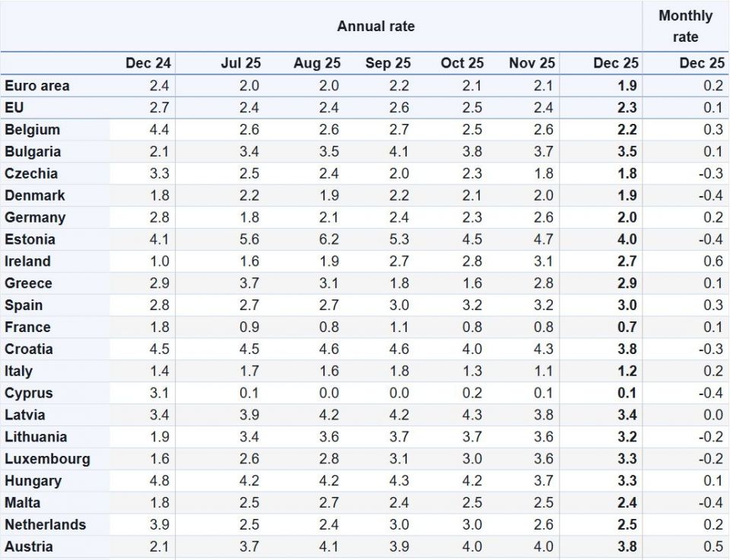
Task: Click the Sep 25 column header
Action: (388, 64)
